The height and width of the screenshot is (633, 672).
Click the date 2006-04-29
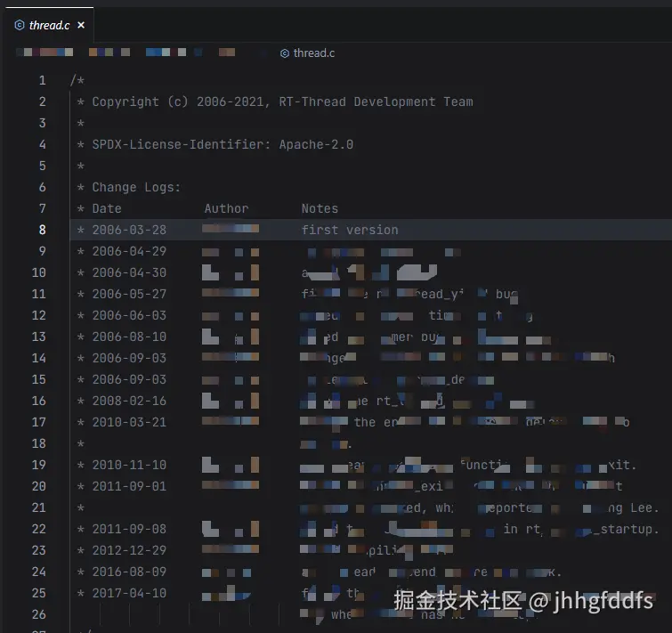[x=129, y=251]
